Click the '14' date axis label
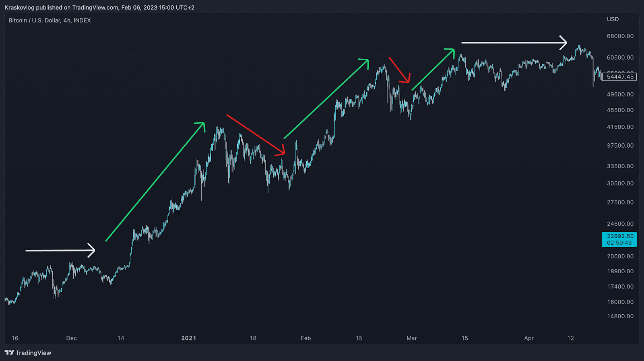This screenshot has width=644, height=361. [x=121, y=338]
